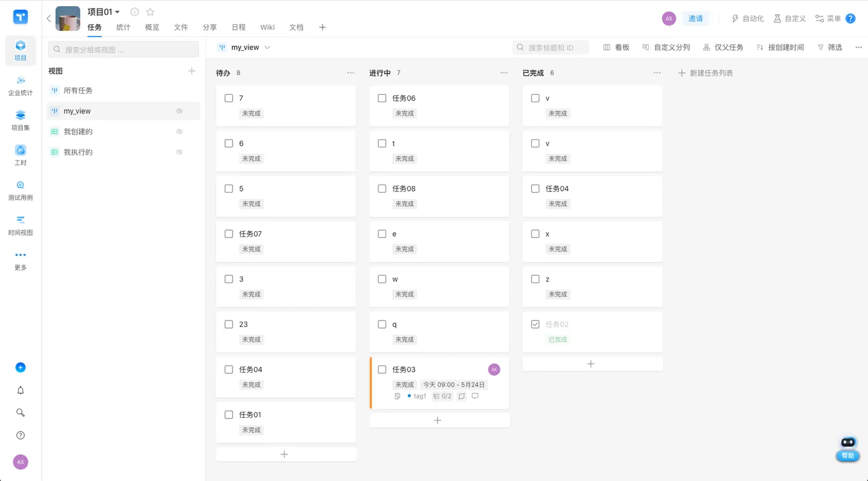The height and width of the screenshot is (481, 868).
Task: Open the project cover thumbnail image
Action: pos(68,19)
